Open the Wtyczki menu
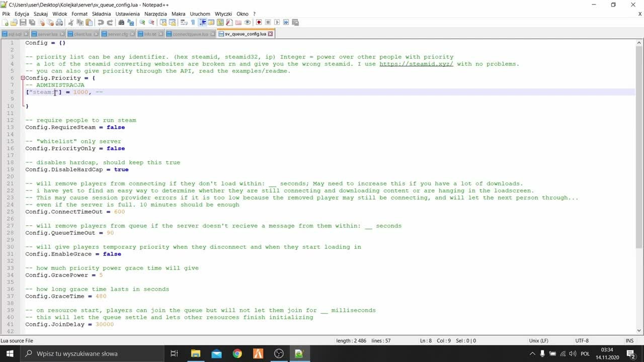The width and height of the screenshot is (644, 362). [x=223, y=14]
